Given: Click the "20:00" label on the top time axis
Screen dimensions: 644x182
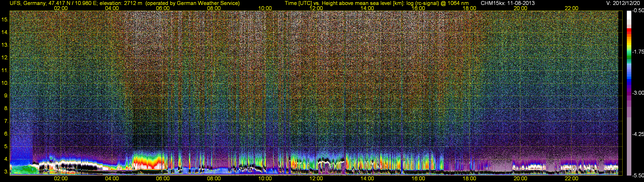Looking at the screenshot, I should pyautogui.click(x=521, y=8).
